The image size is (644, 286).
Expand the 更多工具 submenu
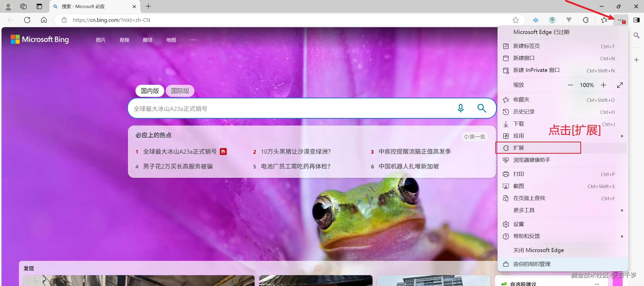coord(524,210)
